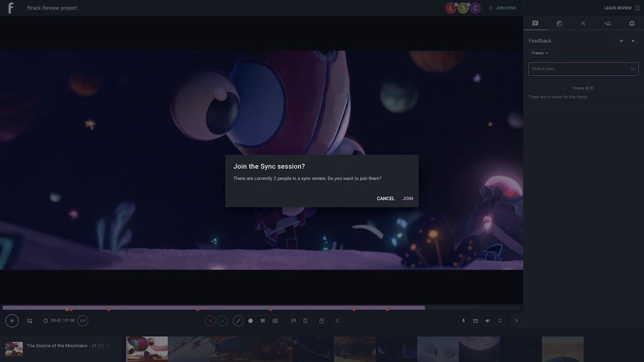The height and width of the screenshot is (362, 644).
Task: Click the JOIN SYNC button in header
Action: point(502,8)
